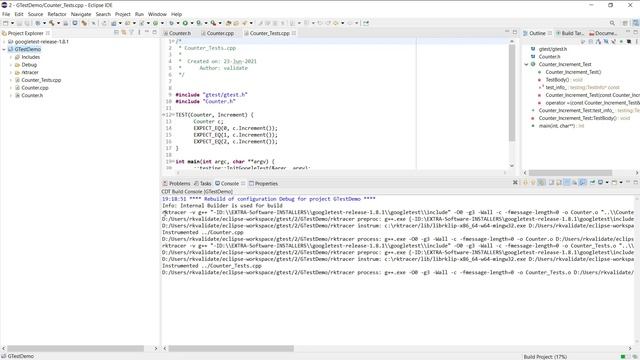Image resolution: width=640 pixels, height=360 pixels.
Task: Click the External Tools run icon
Action: tap(213, 23)
